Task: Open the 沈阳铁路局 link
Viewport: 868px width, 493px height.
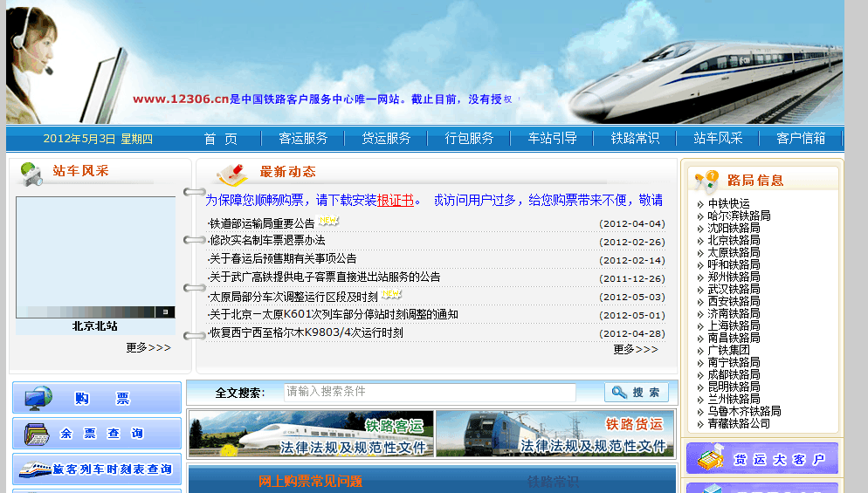Action: click(x=734, y=228)
